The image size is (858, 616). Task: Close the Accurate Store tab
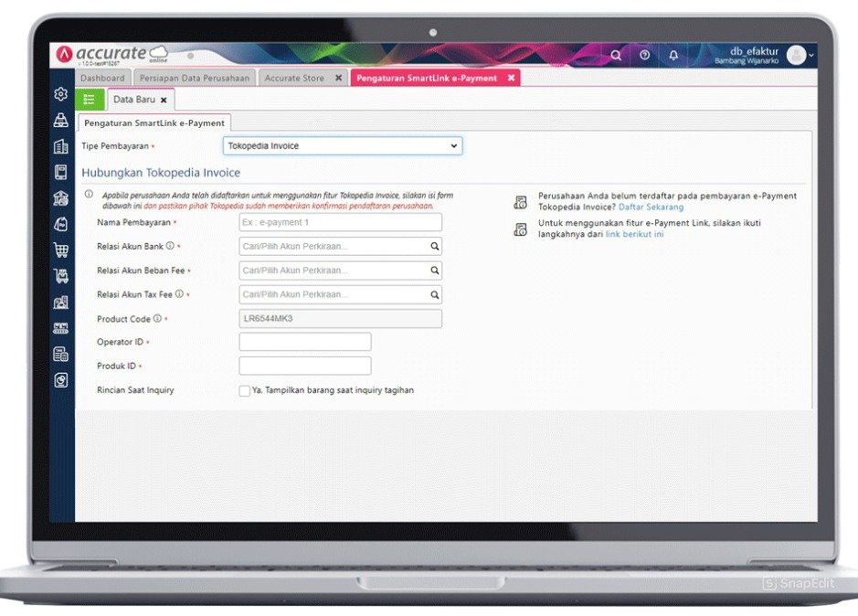pyautogui.click(x=339, y=78)
